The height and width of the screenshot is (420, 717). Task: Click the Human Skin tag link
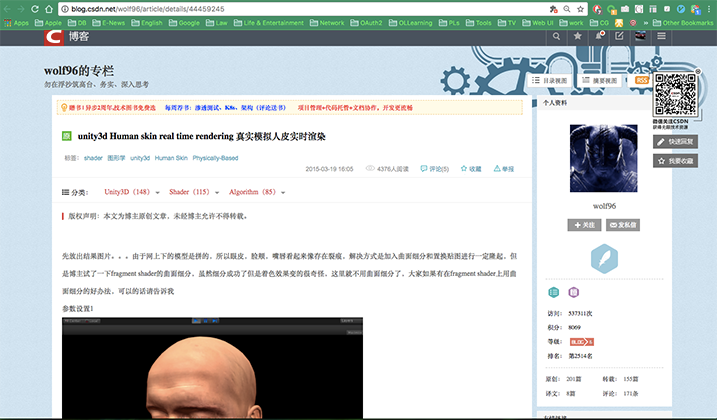pos(171,158)
